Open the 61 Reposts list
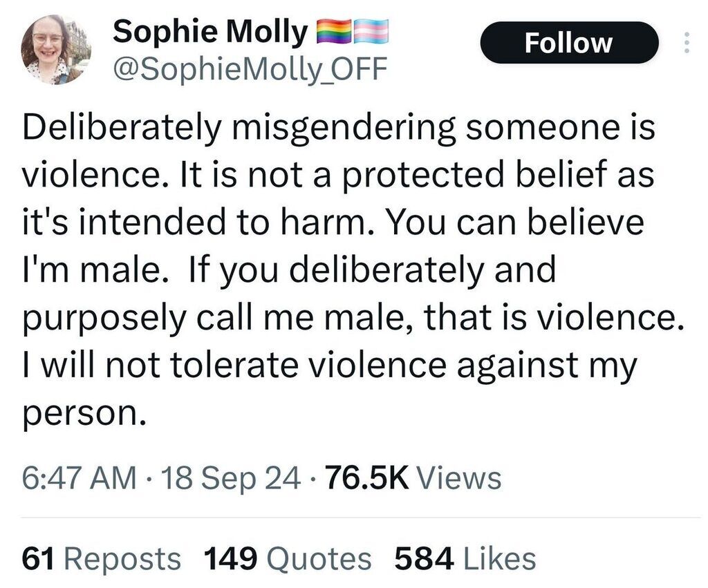 (102, 558)
